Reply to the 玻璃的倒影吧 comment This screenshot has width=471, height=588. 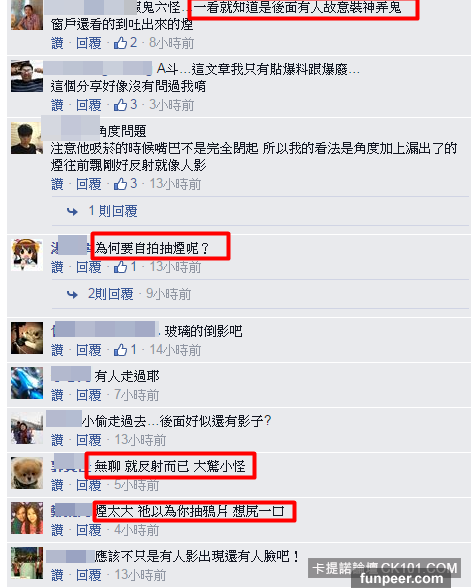89,350
